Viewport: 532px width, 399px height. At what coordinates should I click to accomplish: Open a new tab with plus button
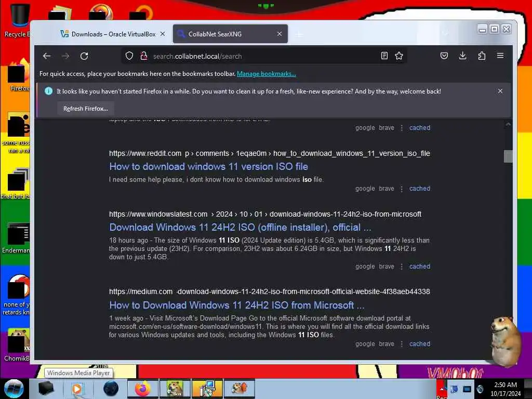pyautogui.click(x=299, y=34)
